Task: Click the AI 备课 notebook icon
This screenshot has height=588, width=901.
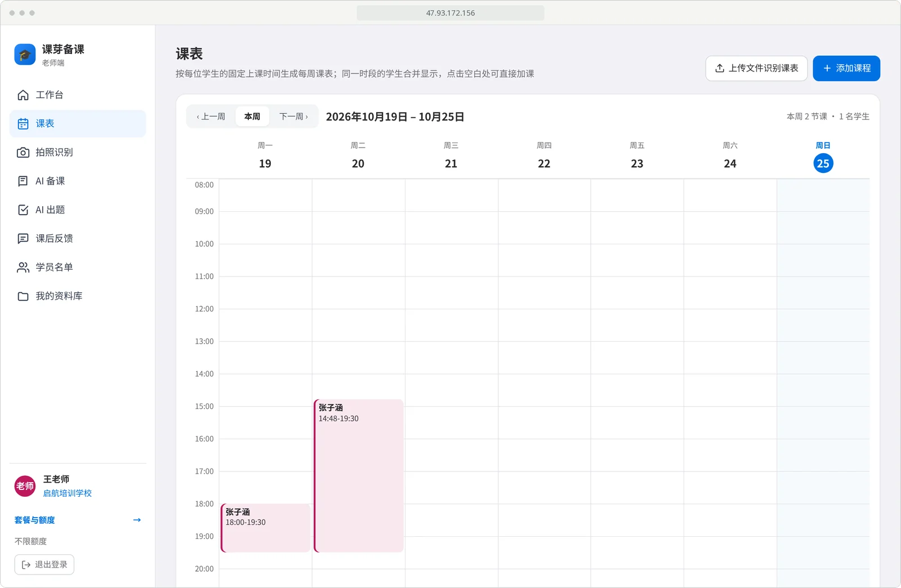Action: (23, 181)
